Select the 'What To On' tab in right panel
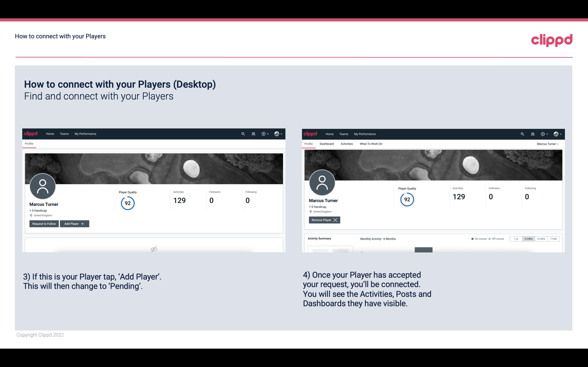The width and height of the screenshot is (588, 367). pyautogui.click(x=371, y=144)
